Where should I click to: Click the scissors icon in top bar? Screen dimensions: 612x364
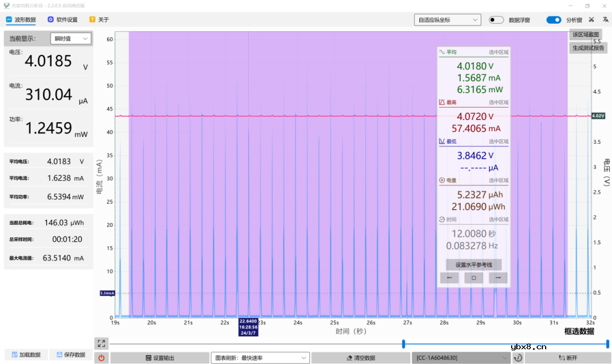pyautogui.click(x=592, y=20)
